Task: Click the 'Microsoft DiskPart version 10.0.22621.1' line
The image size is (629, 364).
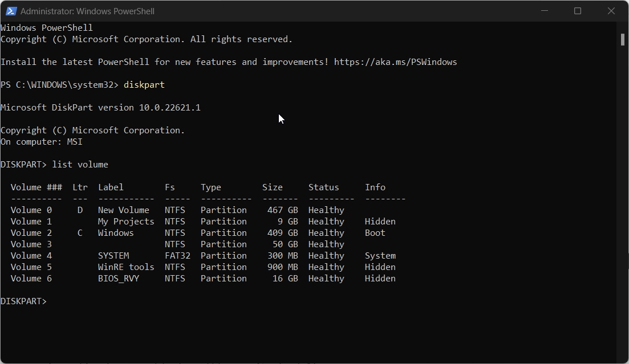Action: [100, 108]
